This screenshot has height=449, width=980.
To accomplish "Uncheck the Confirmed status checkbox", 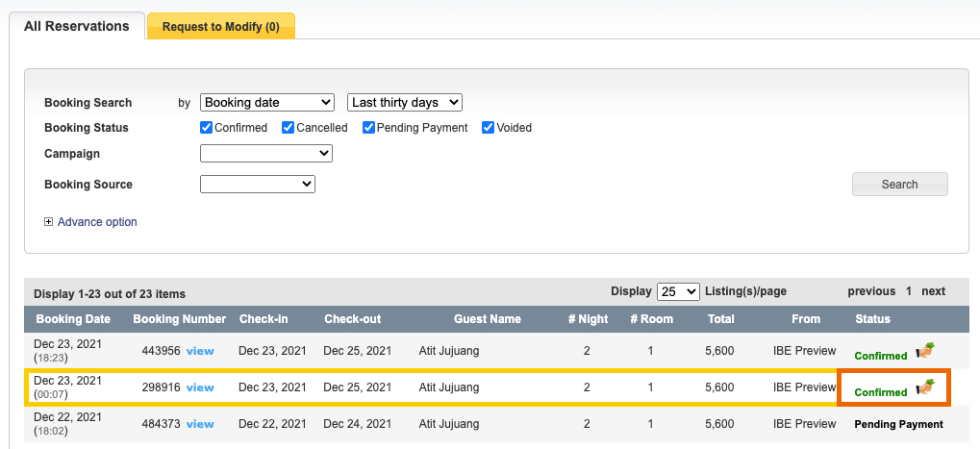I will (207, 128).
